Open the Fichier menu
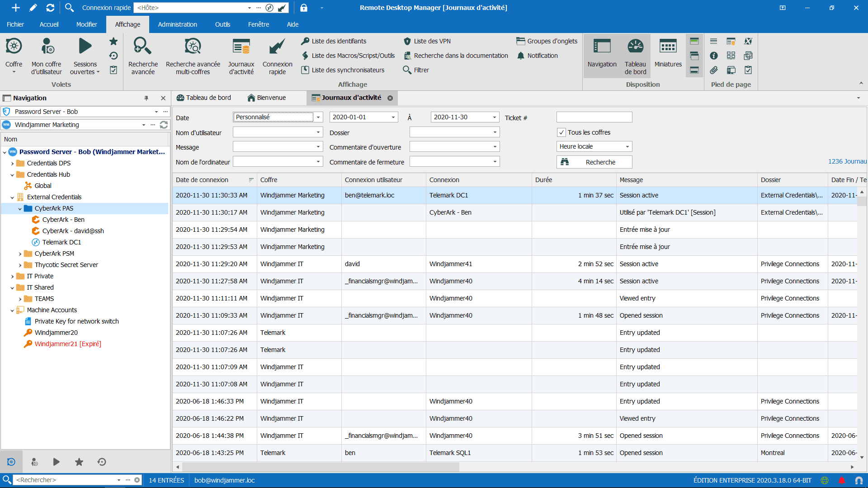Screen dimensions: 868x488 click(15, 24)
